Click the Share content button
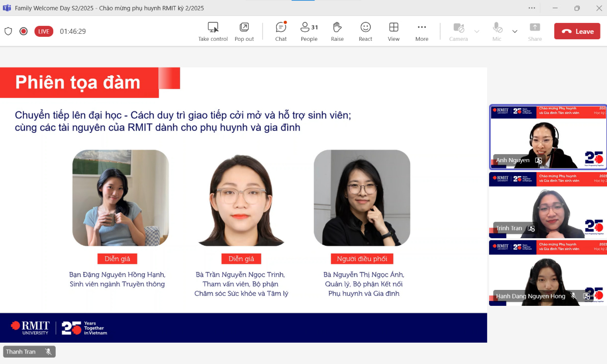Image resolution: width=607 pixels, height=364 pixels. click(x=535, y=31)
